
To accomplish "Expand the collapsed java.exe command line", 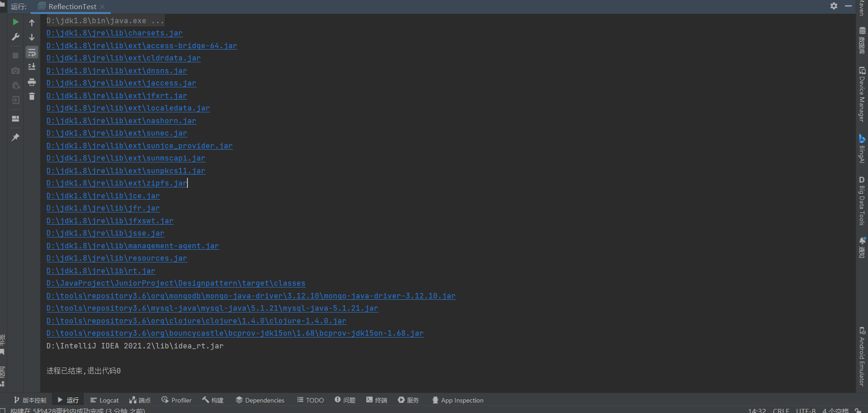I will pyautogui.click(x=105, y=21).
